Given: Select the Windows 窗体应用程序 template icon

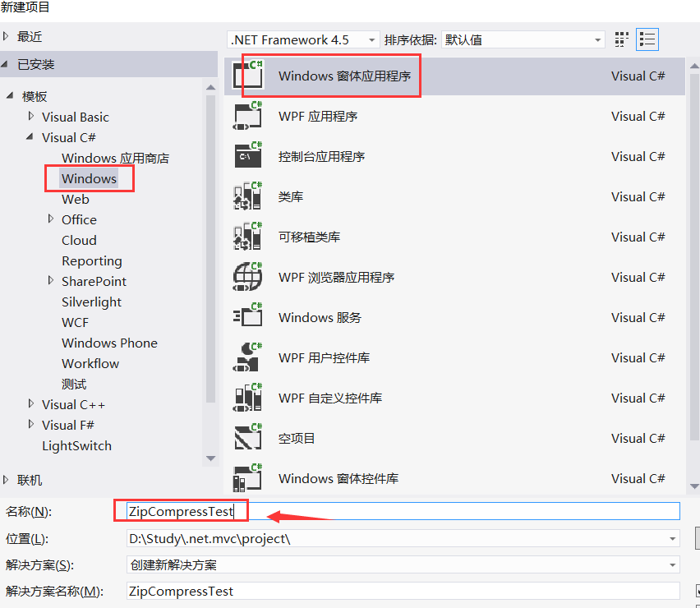Looking at the screenshot, I should click(247, 76).
